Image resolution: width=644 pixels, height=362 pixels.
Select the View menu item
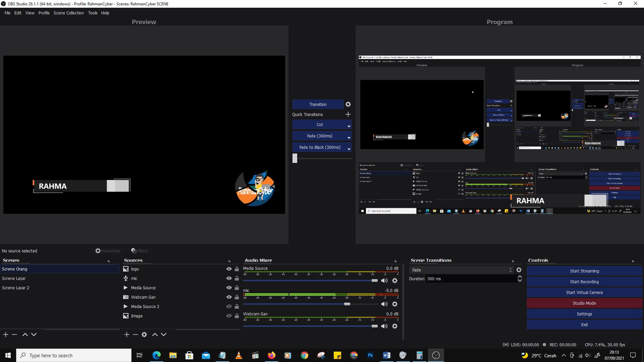pos(30,13)
